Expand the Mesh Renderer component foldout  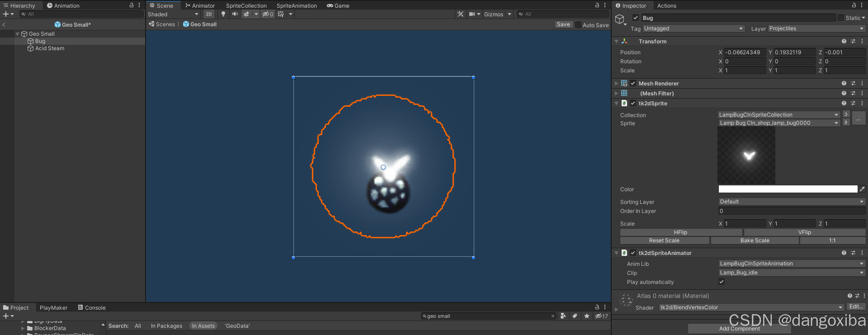(616, 83)
